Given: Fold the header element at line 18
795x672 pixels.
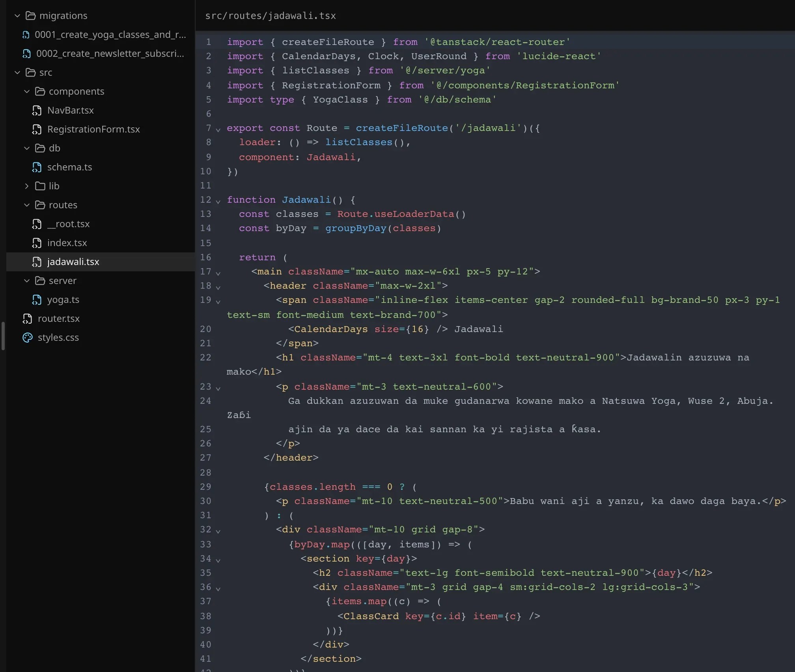Looking at the screenshot, I should (x=218, y=287).
